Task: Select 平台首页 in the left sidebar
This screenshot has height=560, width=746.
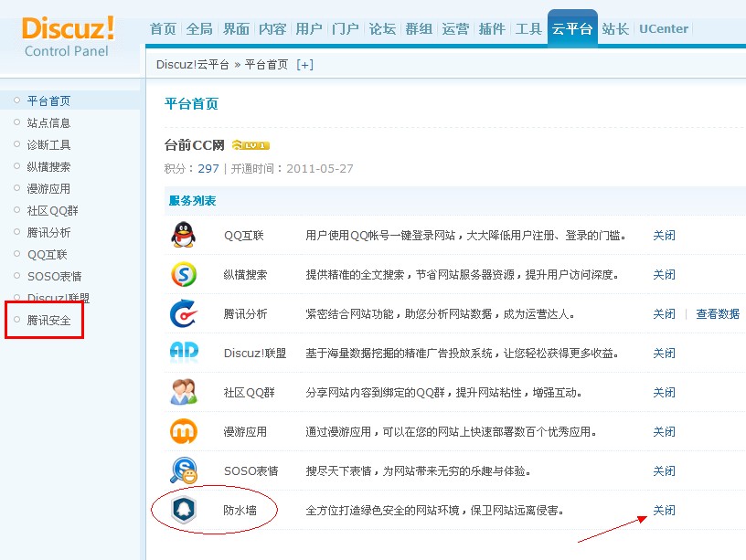Action: point(49,100)
